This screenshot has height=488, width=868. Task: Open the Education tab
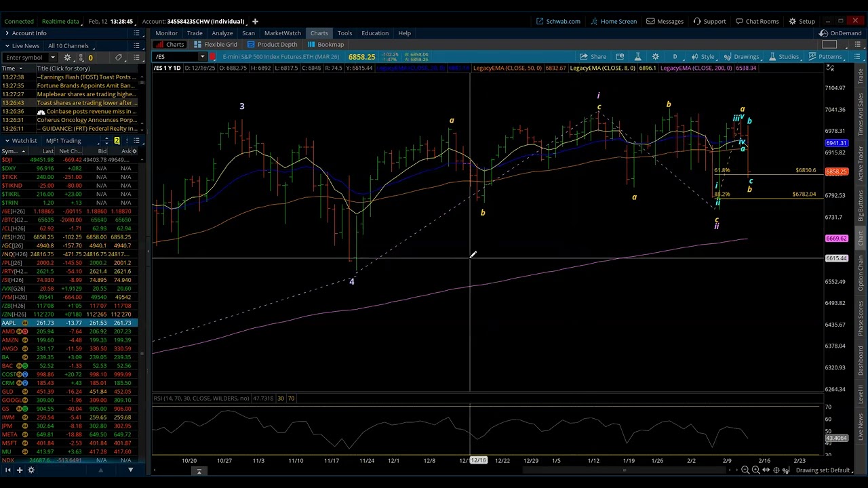(x=375, y=33)
